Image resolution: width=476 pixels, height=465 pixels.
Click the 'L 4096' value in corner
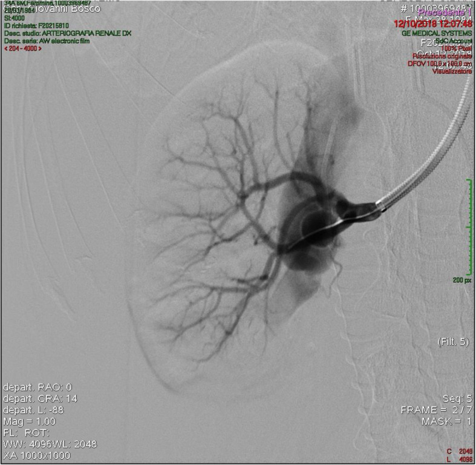[x=460, y=459]
